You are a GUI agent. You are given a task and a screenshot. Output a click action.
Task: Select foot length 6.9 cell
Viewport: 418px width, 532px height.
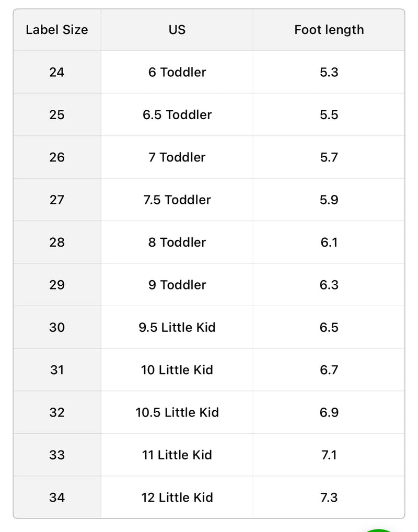[x=329, y=412]
